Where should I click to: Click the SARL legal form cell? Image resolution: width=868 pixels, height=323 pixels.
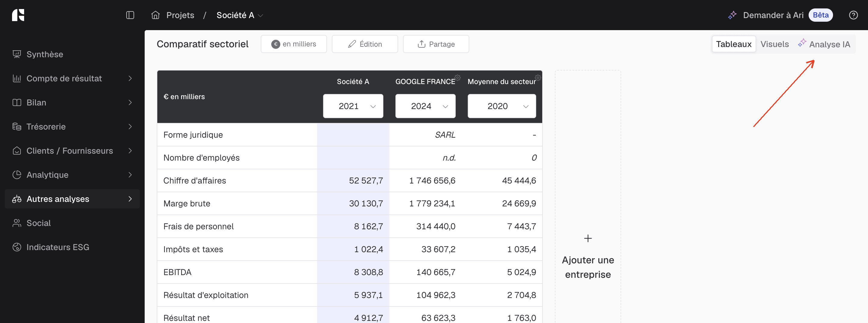click(445, 135)
